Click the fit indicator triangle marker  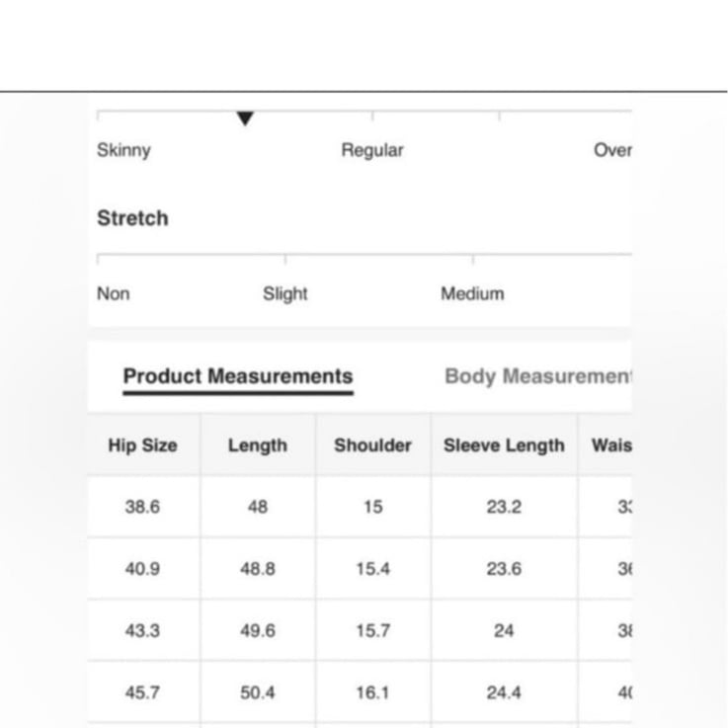tap(245, 119)
